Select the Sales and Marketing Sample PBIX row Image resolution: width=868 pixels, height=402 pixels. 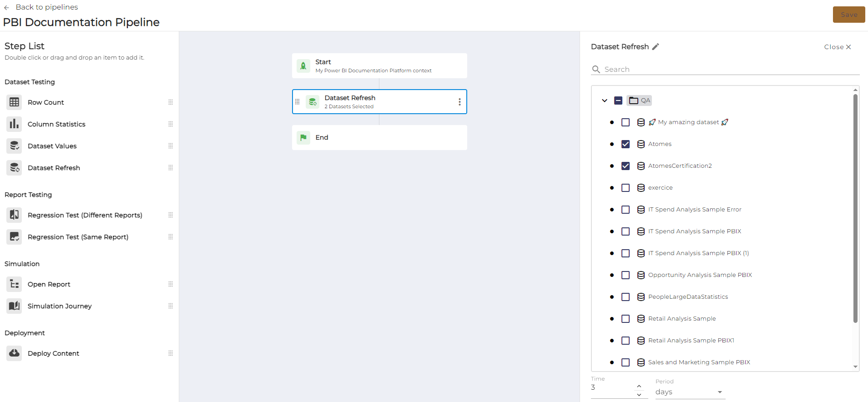699,362
